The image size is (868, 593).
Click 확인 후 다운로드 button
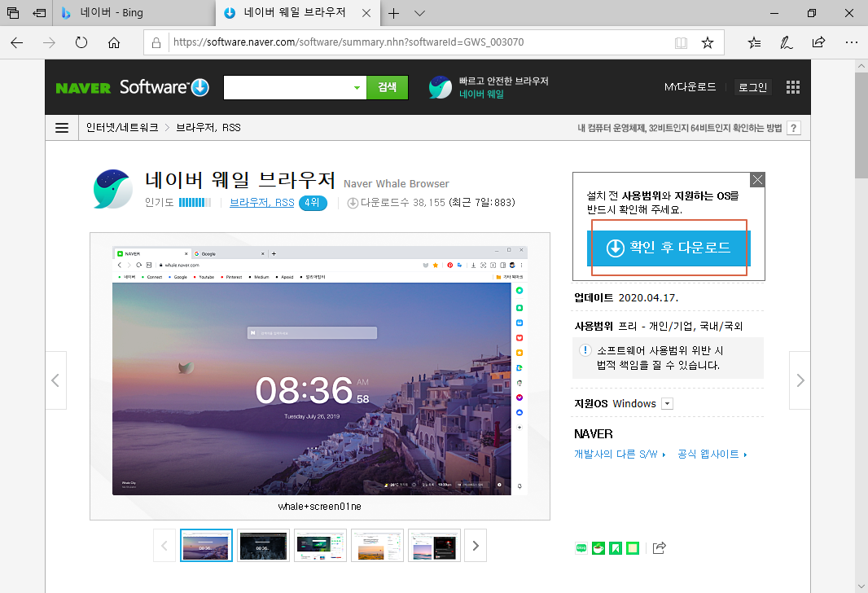pos(669,248)
